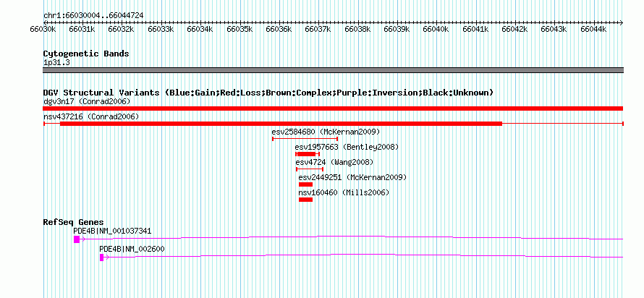
Task: Click the 66042k ruler tick label
Action: click(516, 29)
